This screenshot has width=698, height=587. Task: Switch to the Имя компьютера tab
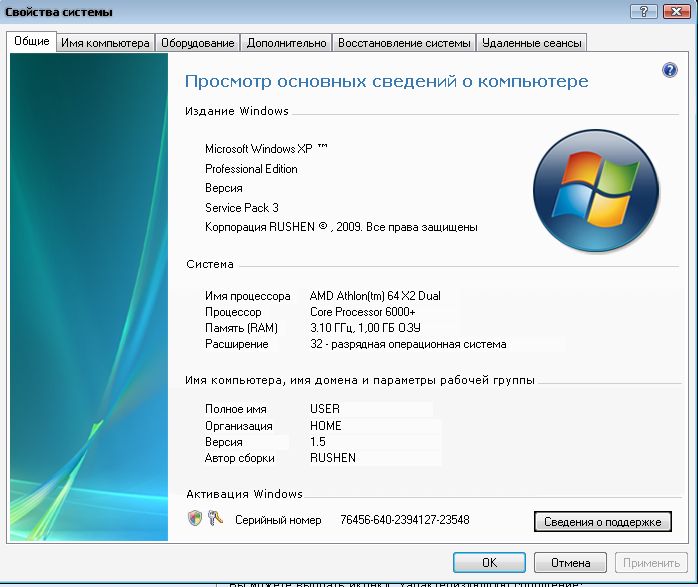(x=105, y=43)
